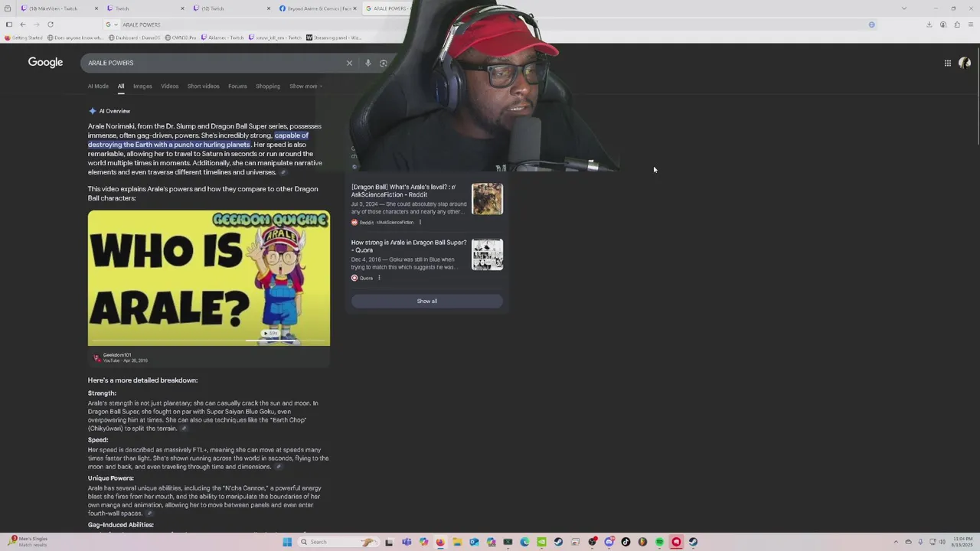Viewport: 980px width, 551px height.
Task: Open File Explorer from the taskbar
Action: (x=457, y=542)
